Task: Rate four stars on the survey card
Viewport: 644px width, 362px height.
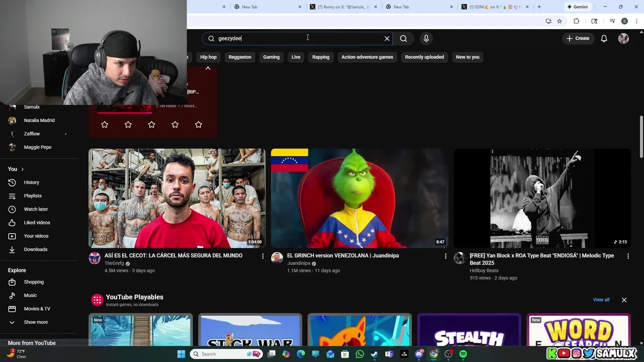Action: click(175, 124)
